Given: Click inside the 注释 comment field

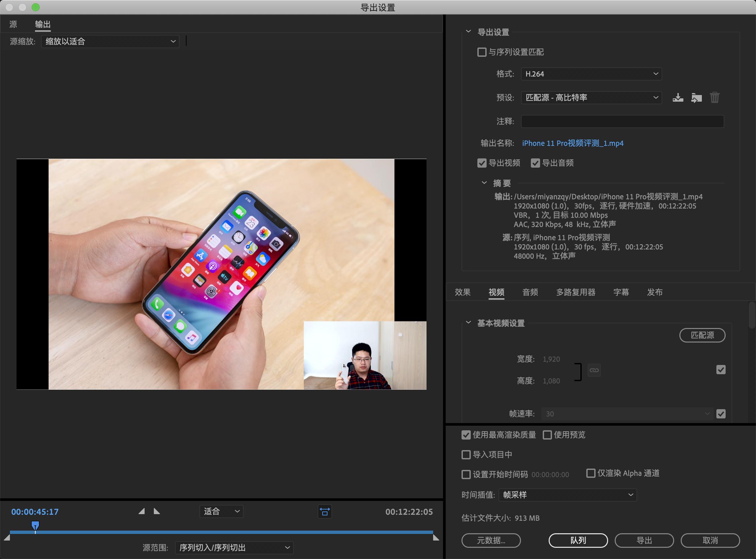Looking at the screenshot, I should (x=622, y=121).
